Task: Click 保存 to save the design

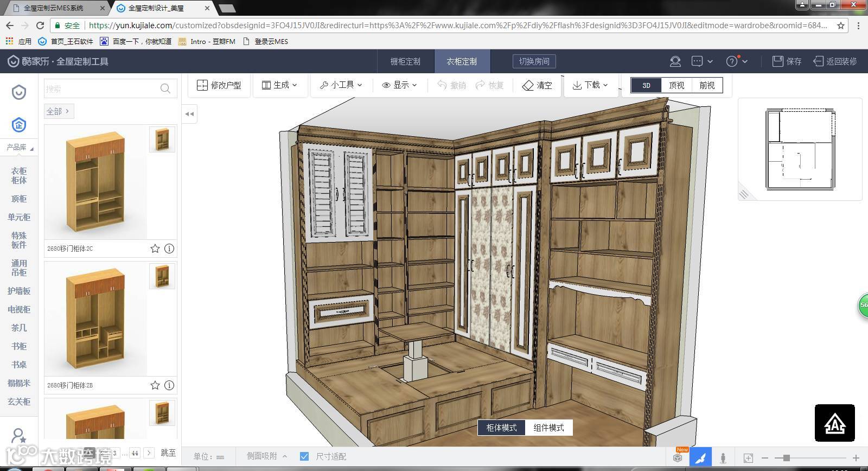Action: 787,61
